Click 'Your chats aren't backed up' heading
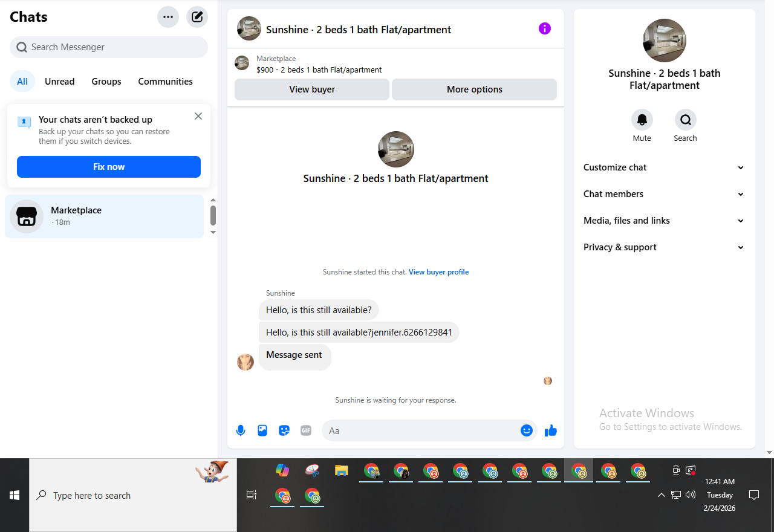774x532 pixels. click(96, 120)
